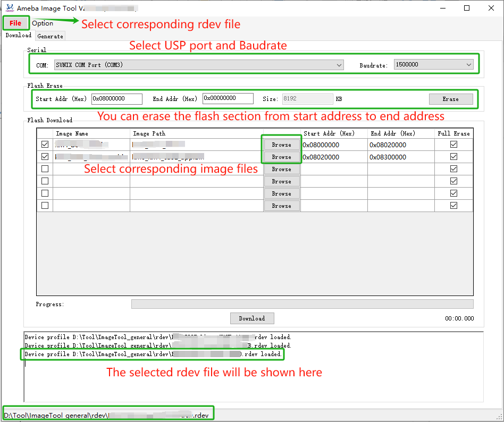
Task: Expand the Baudrate dropdown set to 1500000
Action: pyautogui.click(x=434, y=65)
